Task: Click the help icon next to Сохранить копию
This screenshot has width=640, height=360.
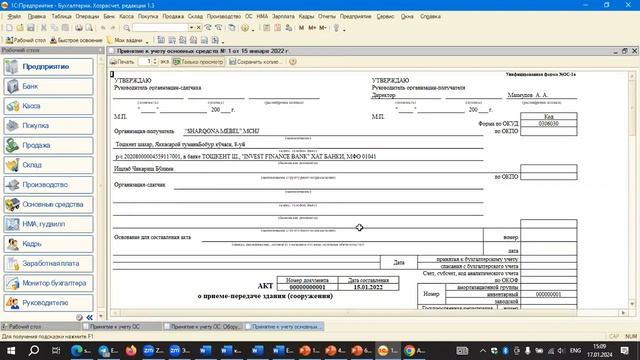Action: coord(293,62)
